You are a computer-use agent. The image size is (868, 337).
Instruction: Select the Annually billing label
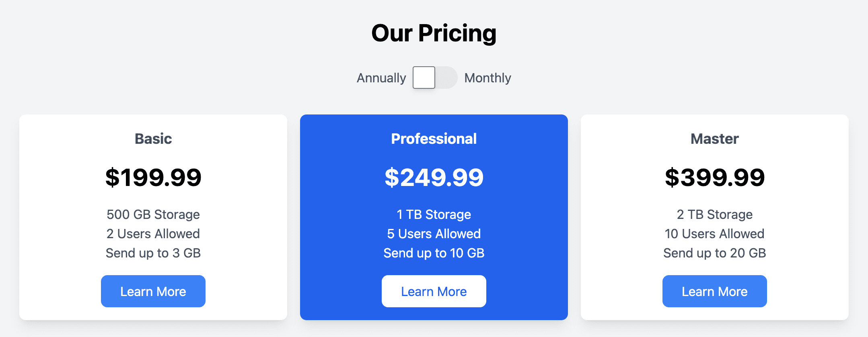click(381, 78)
